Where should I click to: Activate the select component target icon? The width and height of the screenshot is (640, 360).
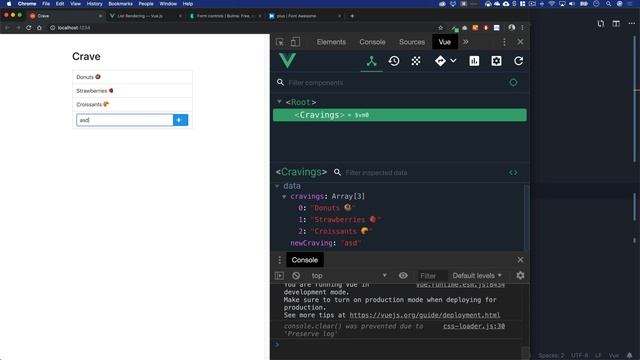click(513, 82)
